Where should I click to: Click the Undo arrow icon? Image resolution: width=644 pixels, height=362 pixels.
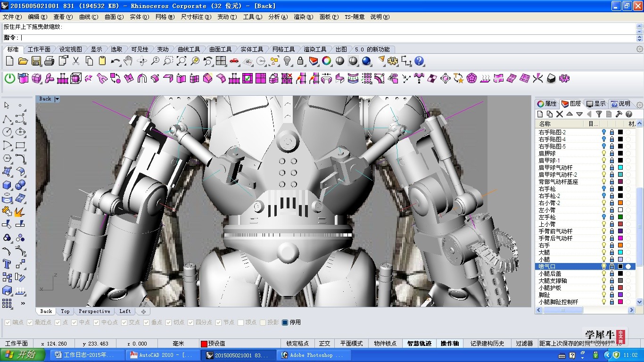pos(116,61)
